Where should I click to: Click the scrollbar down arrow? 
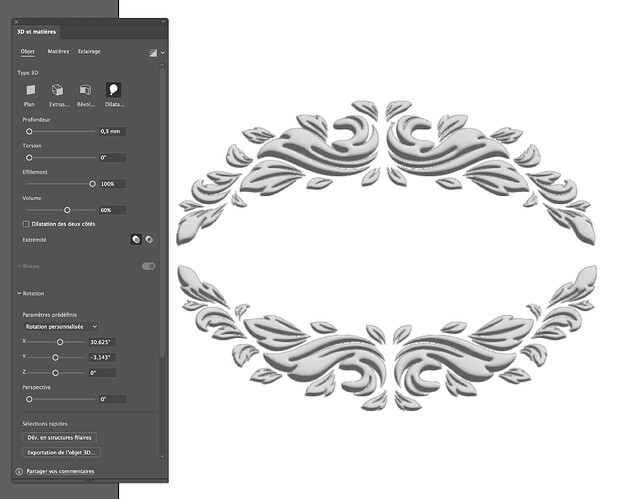click(x=162, y=456)
